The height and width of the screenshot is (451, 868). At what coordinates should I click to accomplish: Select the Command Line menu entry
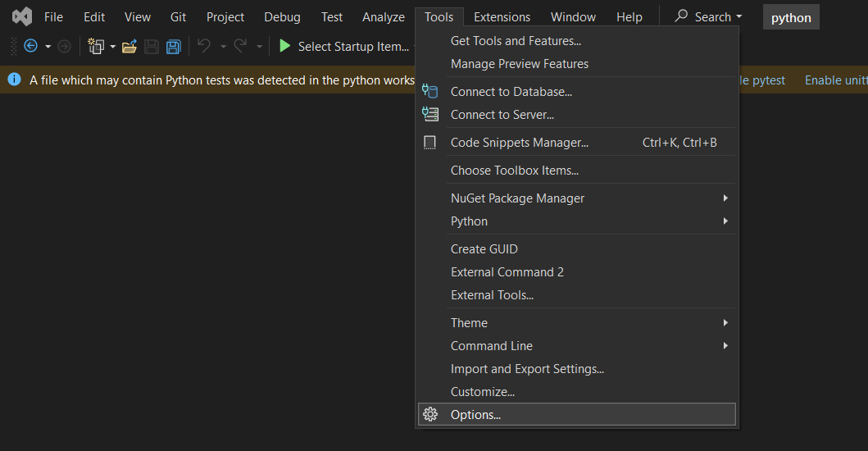tap(577, 346)
